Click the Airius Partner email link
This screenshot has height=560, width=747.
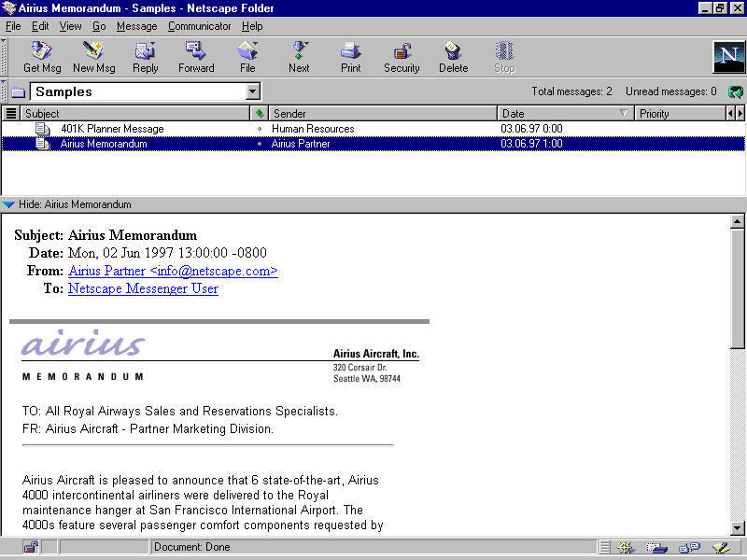pyautogui.click(x=173, y=271)
